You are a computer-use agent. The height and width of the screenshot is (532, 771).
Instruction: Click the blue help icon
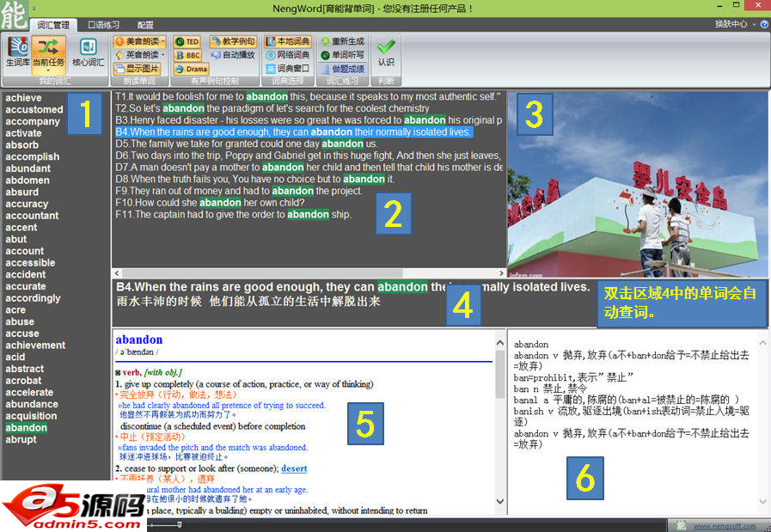[x=765, y=24]
